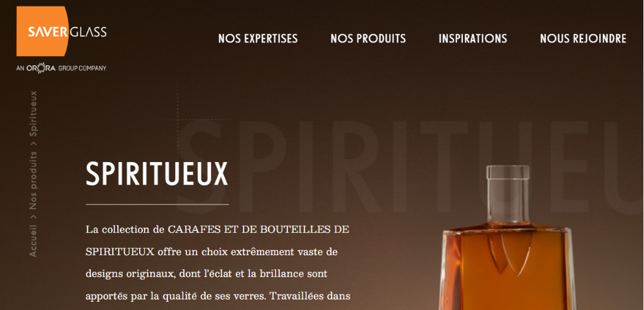
Task: Click the paragraph line starting 'apportés par la qualité'
Action: 218,296
